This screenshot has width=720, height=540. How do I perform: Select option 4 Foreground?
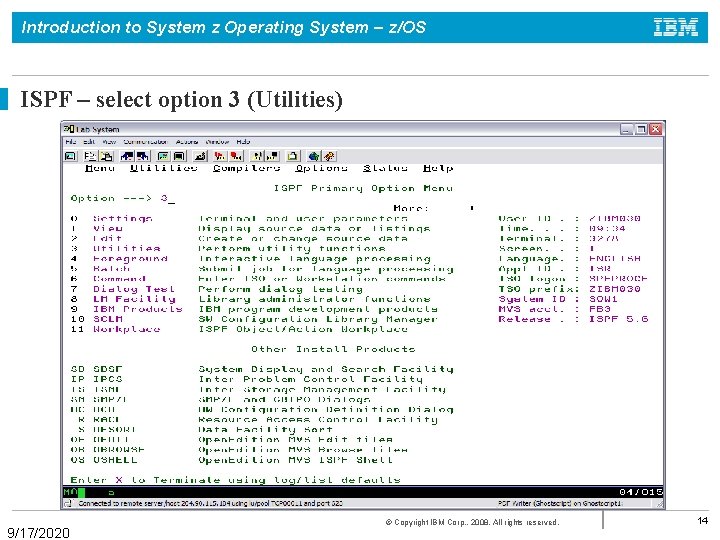tap(119, 259)
